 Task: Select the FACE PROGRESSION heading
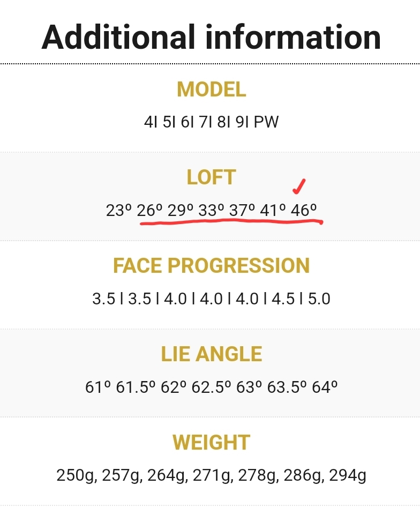click(x=211, y=266)
